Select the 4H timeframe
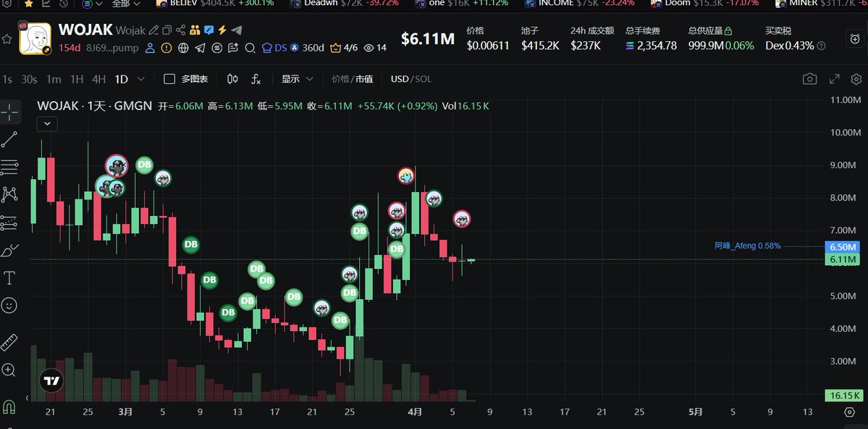This screenshot has width=868, height=429. point(98,79)
